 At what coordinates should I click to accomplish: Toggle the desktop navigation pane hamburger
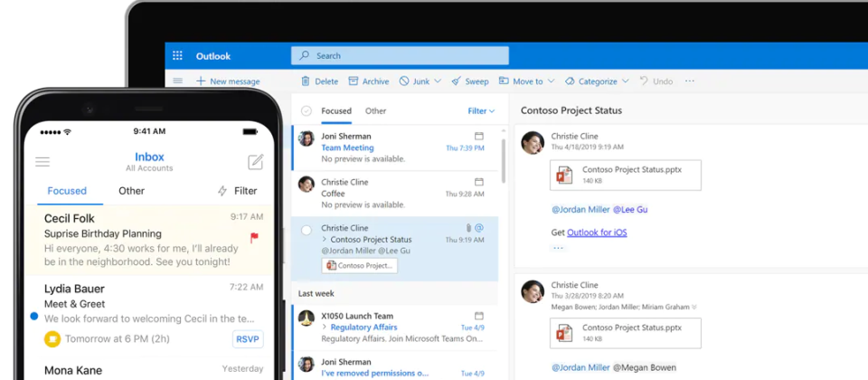178,81
